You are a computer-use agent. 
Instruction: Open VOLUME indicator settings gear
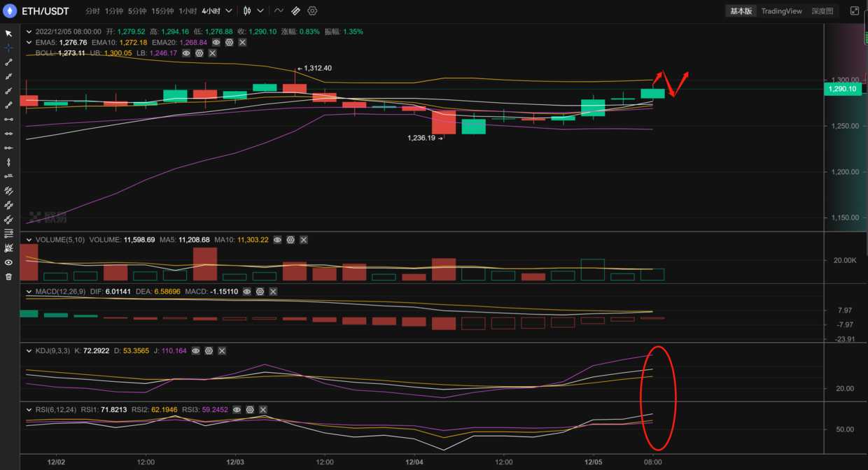coord(290,240)
